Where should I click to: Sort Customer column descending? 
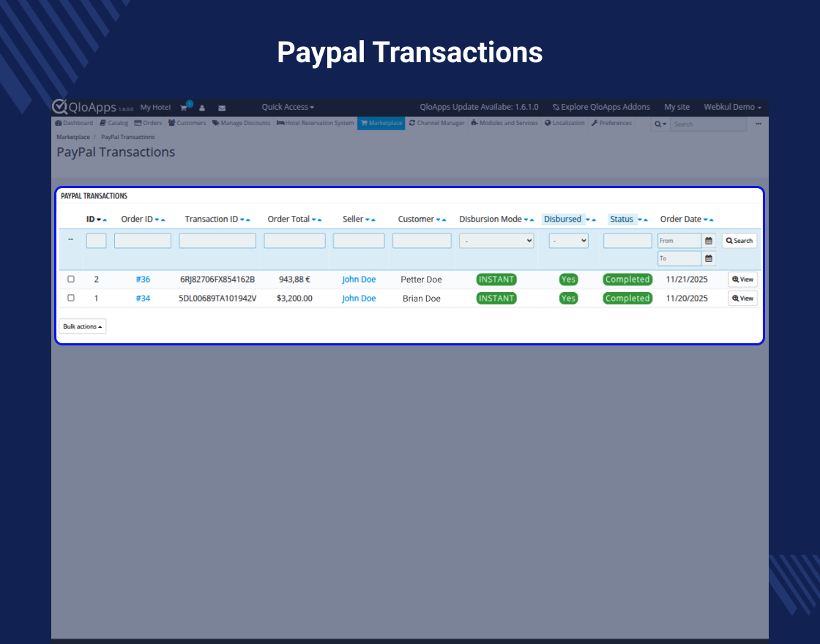click(439, 220)
